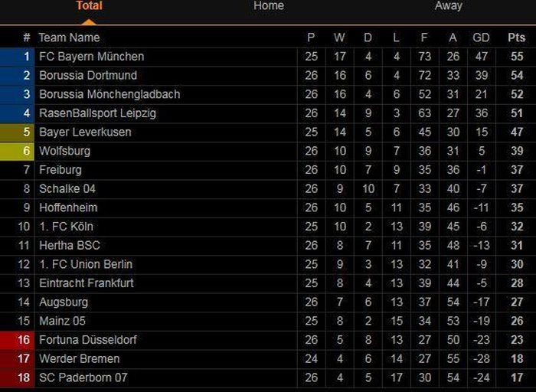Viewport: 536px width, 392px height.
Task: Open Wolfsburg team entry
Action: pyautogui.click(x=64, y=151)
